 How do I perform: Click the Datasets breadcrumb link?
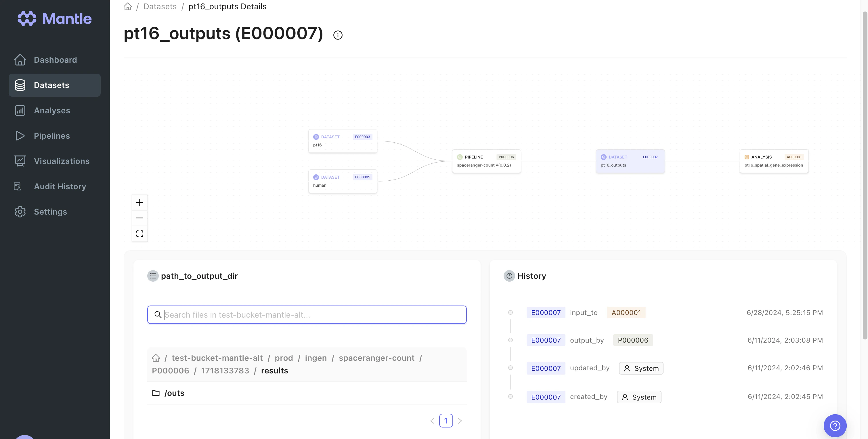[x=160, y=6]
